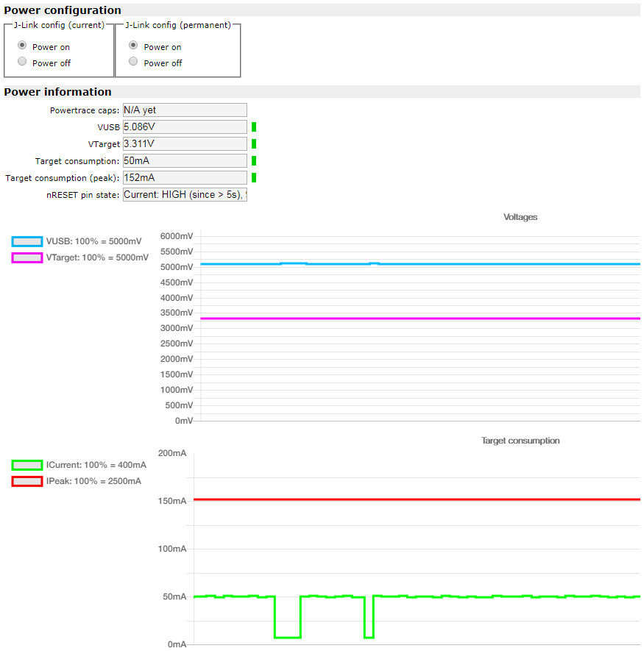Click the green status indicator beside VTarget
Screen dimensions: 644x651
(254, 144)
